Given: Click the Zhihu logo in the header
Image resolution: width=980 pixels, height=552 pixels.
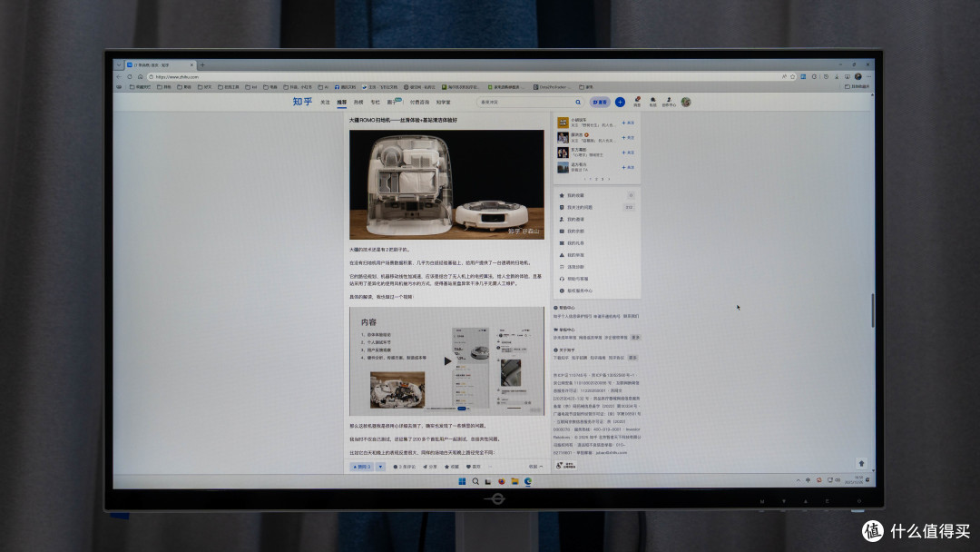Looking at the screenshot, I should pyautogui.click(x=302, y=102).
